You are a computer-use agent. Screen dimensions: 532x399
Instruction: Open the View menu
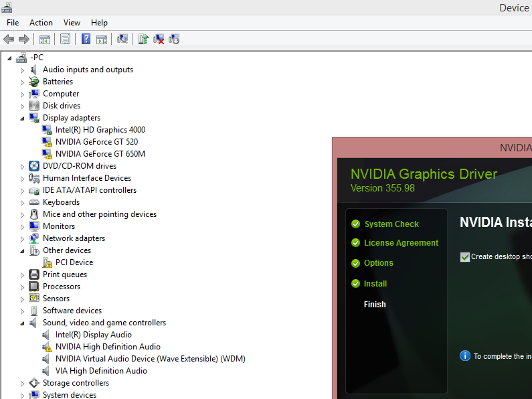[72, 23]
